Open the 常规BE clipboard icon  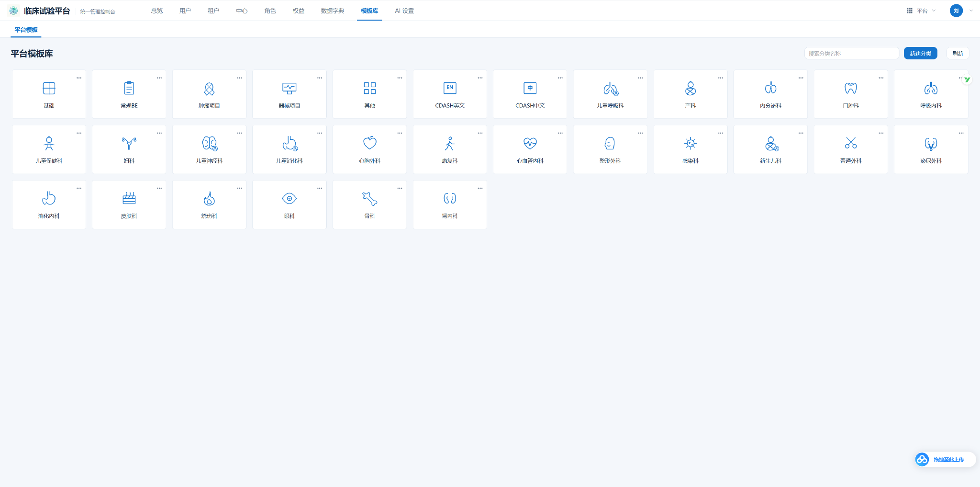coord(129,88)
